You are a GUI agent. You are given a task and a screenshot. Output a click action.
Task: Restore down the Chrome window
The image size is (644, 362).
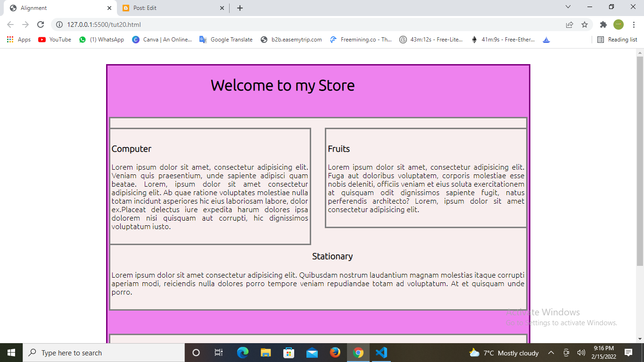[x=611, y=7]
